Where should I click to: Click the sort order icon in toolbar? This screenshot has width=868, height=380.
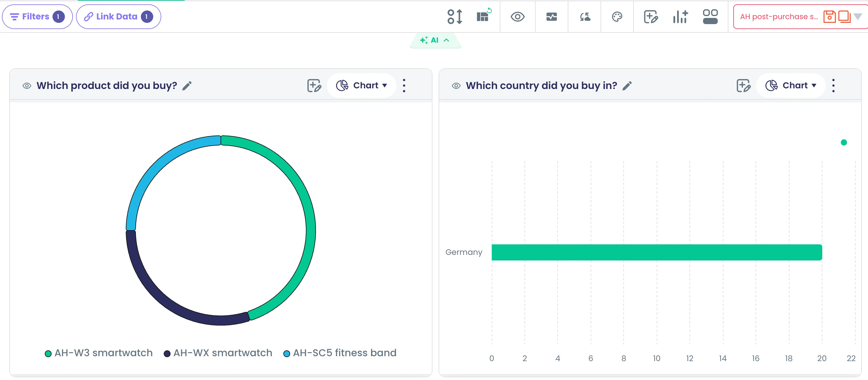[455, 16]
